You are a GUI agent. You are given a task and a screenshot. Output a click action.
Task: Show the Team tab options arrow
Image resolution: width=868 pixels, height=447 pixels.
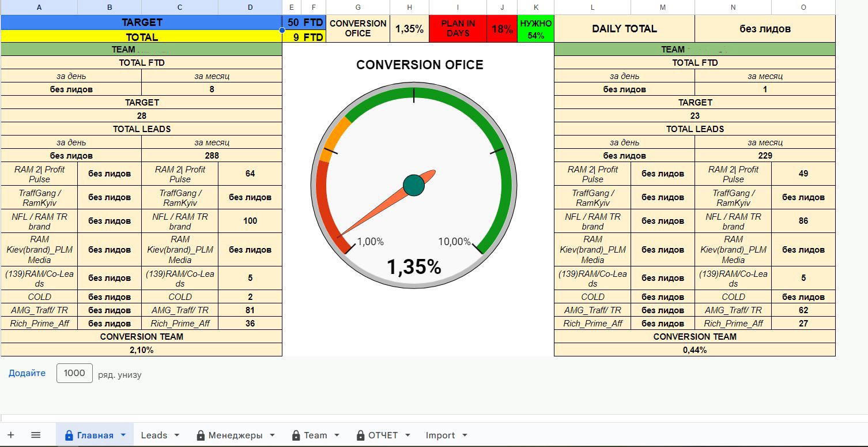(x=337, y=435)
